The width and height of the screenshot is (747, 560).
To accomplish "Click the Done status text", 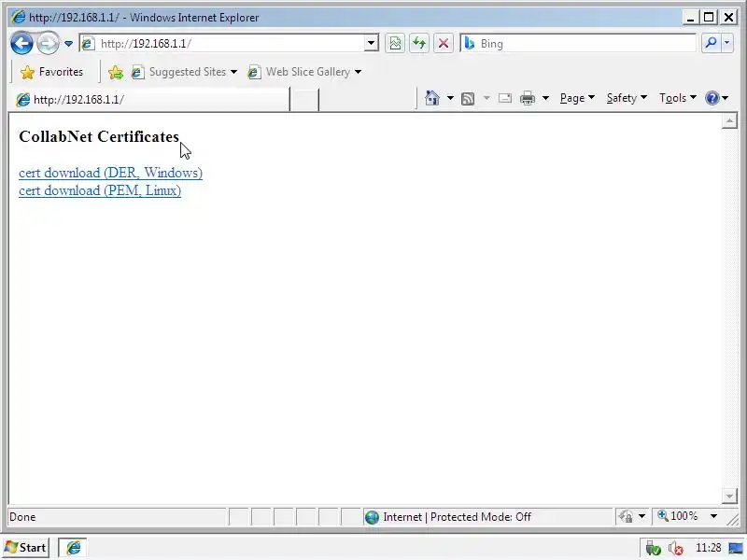I will (22, 517).
